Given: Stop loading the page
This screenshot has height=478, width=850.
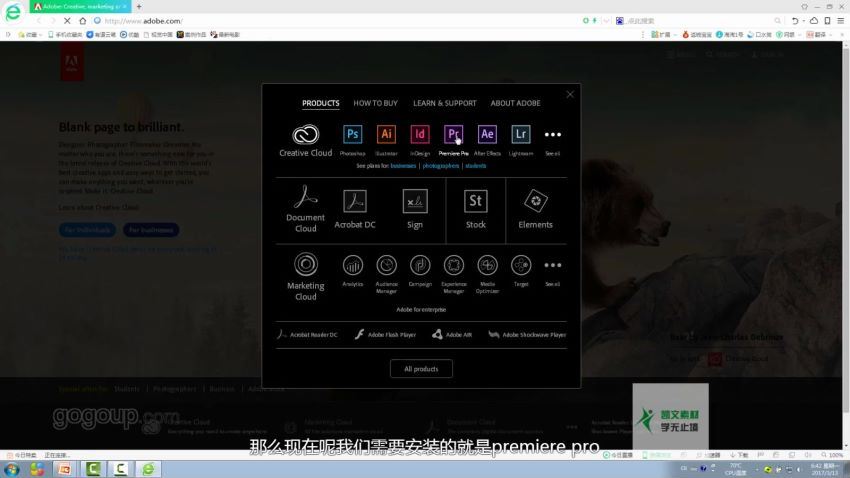Looking at the screenshot, I should tap(67, 21).
